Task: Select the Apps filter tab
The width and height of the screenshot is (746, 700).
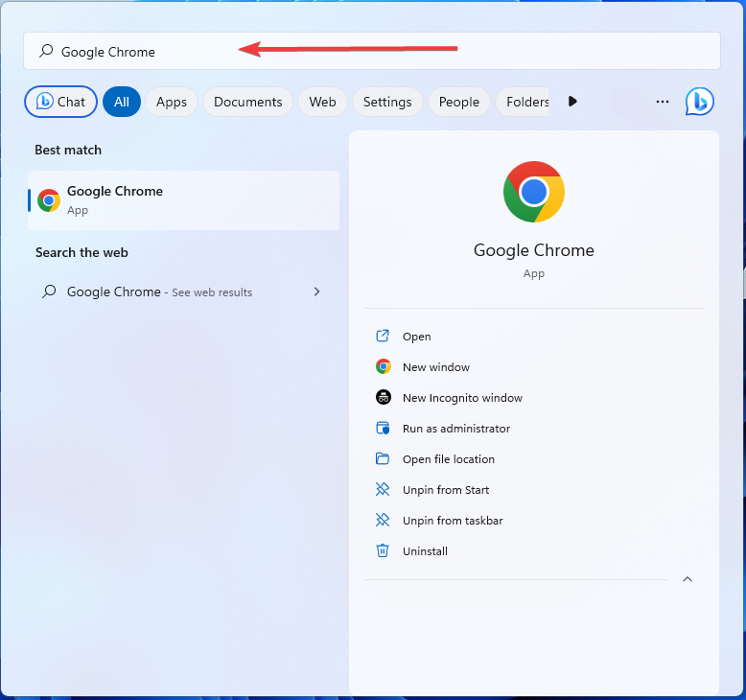Action: click(x=172, y=102)
